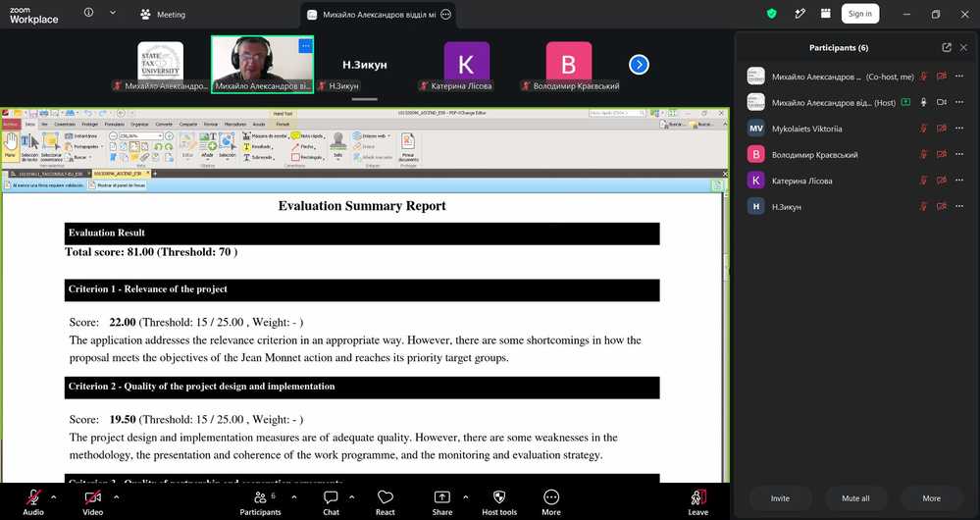The width and height of the screenshot is (980, 520).
Task: Select Катерина Лісова's video tile
Action: (x=466, y=65)
